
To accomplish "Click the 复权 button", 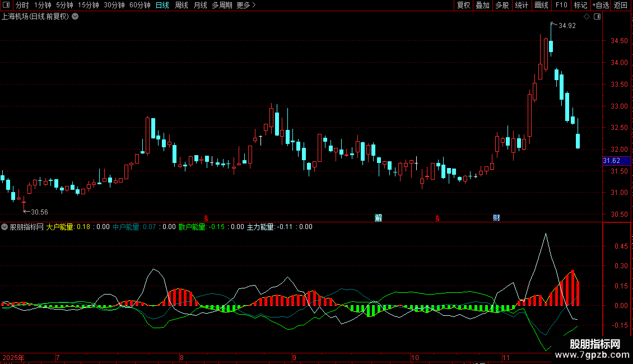I will point(463,5).
